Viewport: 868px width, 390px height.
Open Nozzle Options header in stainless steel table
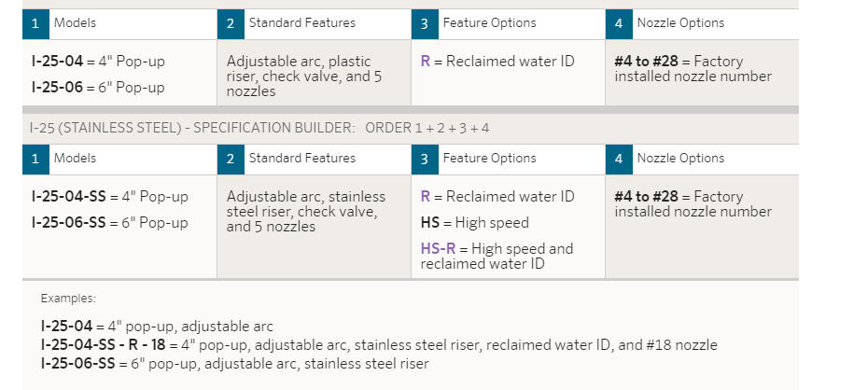[680, 159]
